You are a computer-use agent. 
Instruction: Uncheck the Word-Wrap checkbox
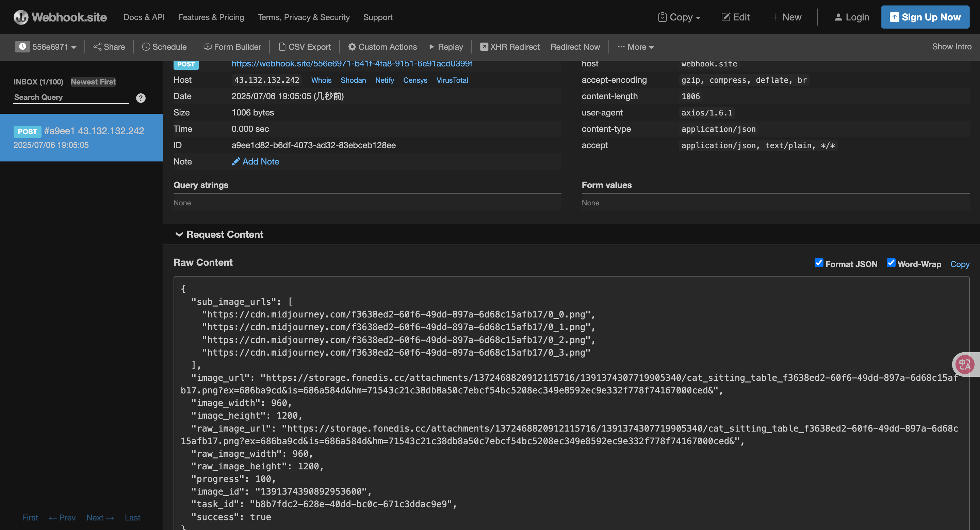tap(891, 263)
